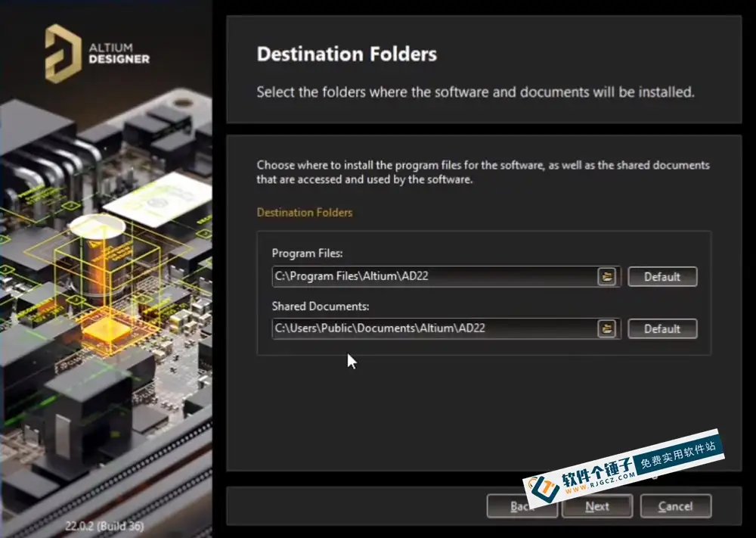Viewport: 756px width, 538px height.
Task: Click the Next button
Action: pyautogui.click(x=597, y=506)
